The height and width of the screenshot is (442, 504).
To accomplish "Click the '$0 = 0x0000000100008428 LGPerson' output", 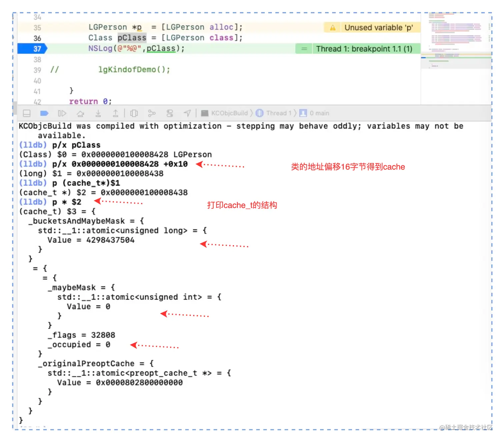I will 135,155.
